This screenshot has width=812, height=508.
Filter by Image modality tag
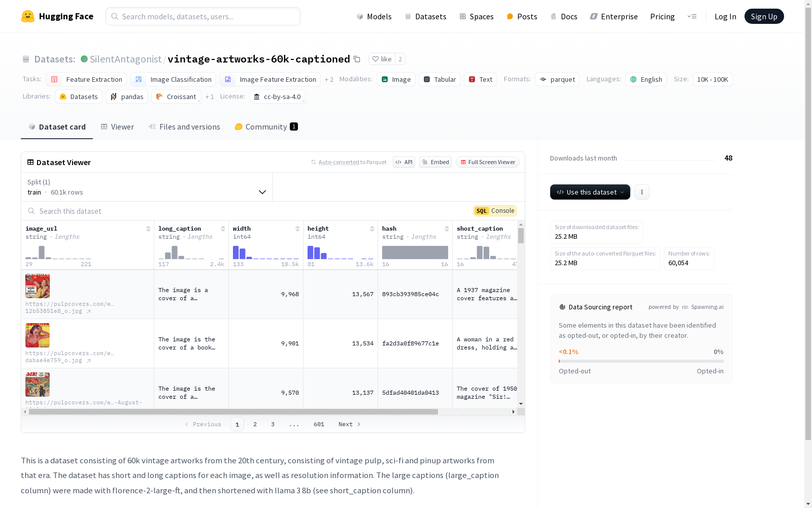click(x=396, y=79)
